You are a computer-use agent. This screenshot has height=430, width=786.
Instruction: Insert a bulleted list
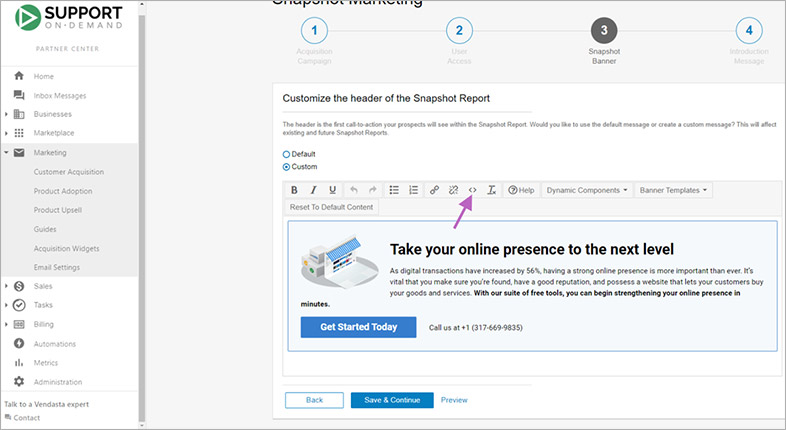394,190
